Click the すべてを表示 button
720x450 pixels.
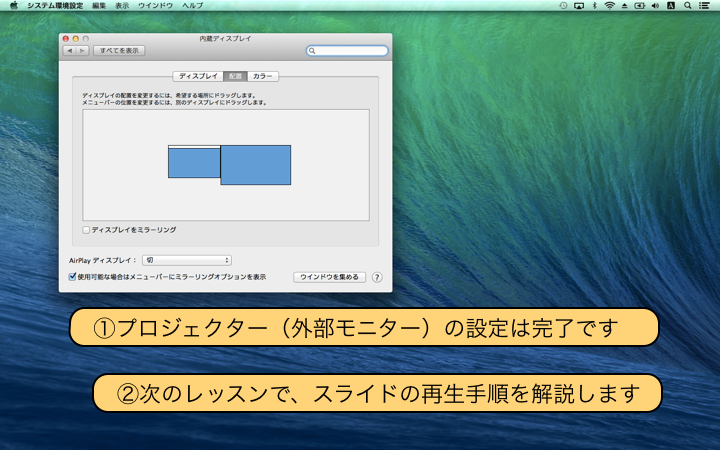(119, 51)
